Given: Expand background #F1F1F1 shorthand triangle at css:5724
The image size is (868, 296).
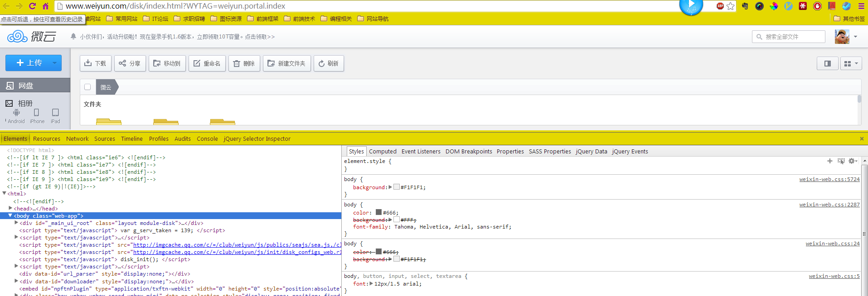Looking at the screenshot, I should pyautogui.click(x=390, y=187).
